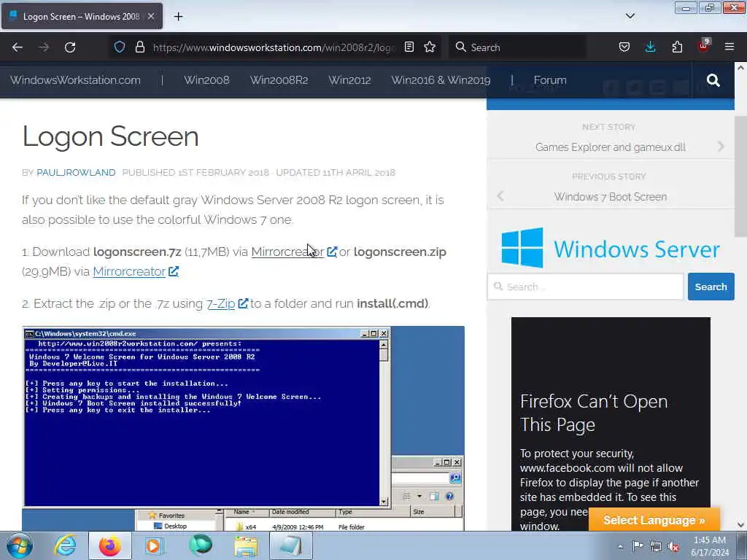Open the green globe taskbar app
Screen dimensions: 747x560
coord(200,545)
